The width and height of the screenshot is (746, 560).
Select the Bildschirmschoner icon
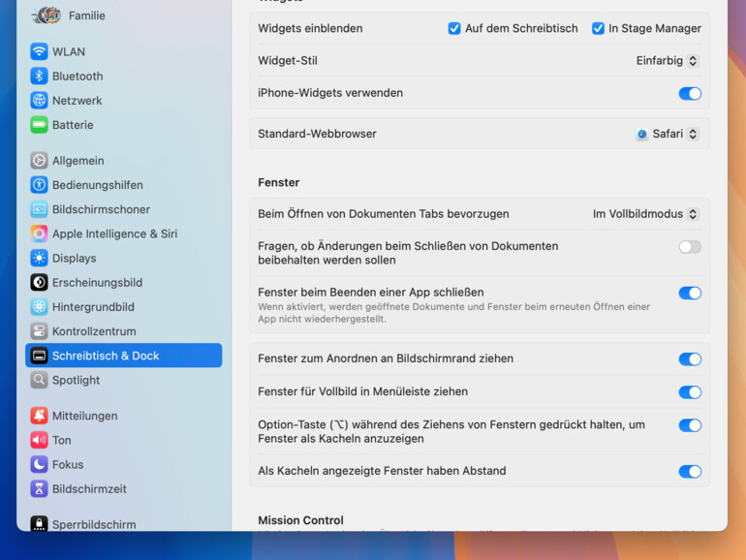(x=39, y=209)
